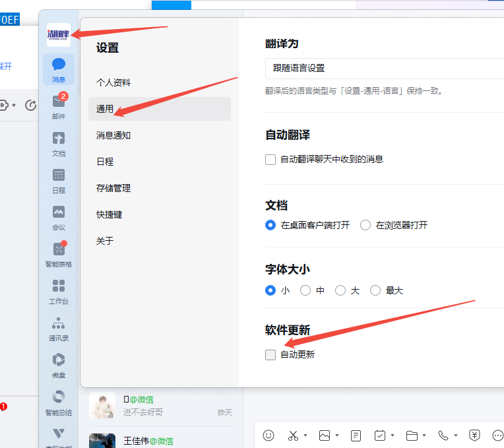Open the 智能表格 smart sheet icon
Image resolution: width=504 pixels, height=448 pixels.
(x=59, y=254)
